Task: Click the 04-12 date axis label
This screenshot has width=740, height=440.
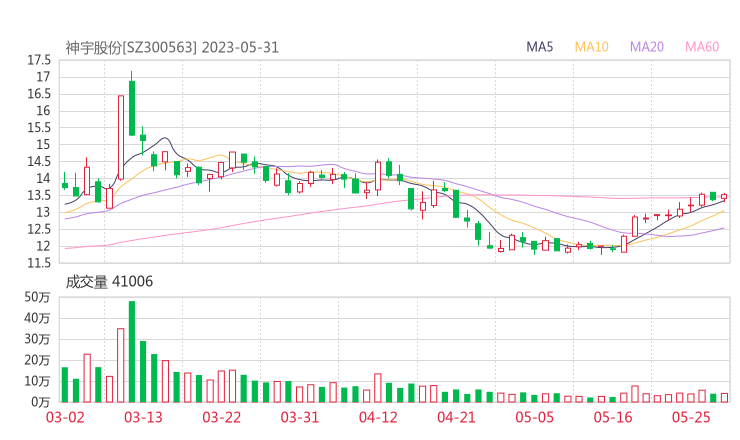Action: 378,417
